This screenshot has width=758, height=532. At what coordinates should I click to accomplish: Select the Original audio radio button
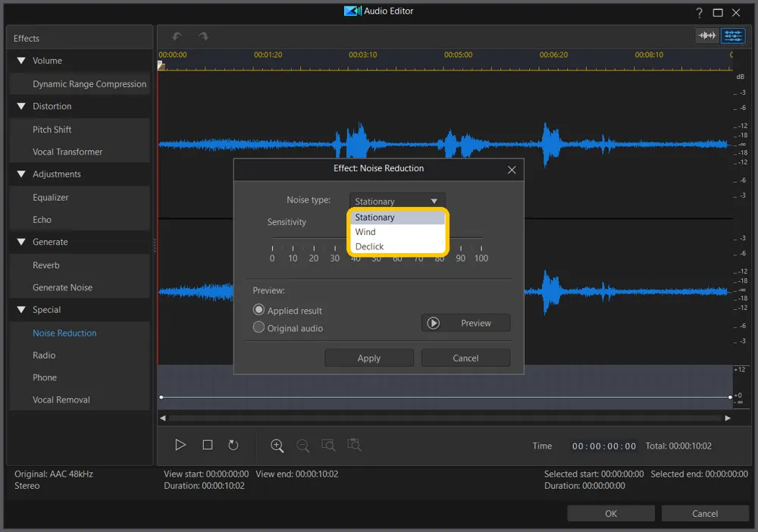point(258,327)
